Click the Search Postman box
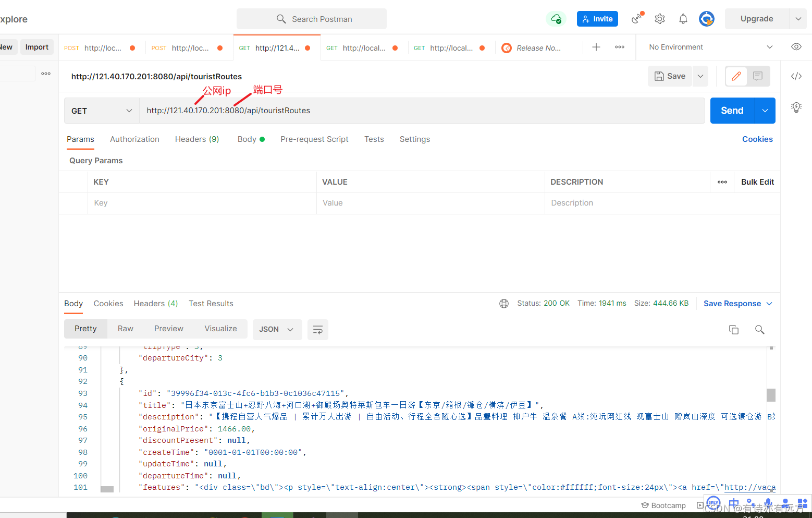 pyautogui.click(x=312, y=19)
